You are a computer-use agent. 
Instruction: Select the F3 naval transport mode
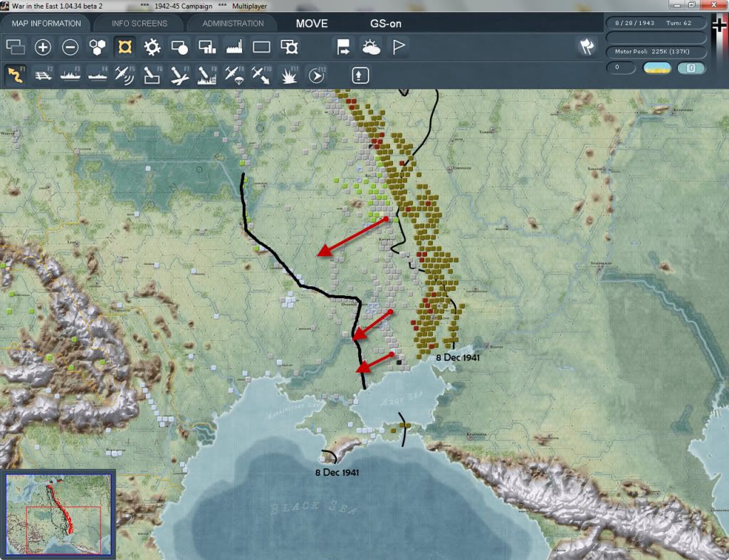[x=70, y=75]
